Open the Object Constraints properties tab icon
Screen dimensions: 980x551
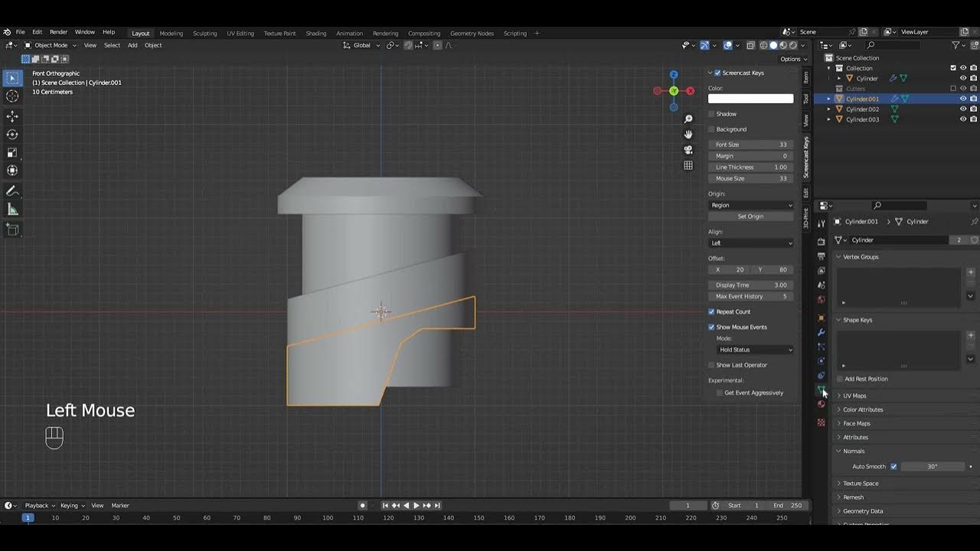click(822, 376)
